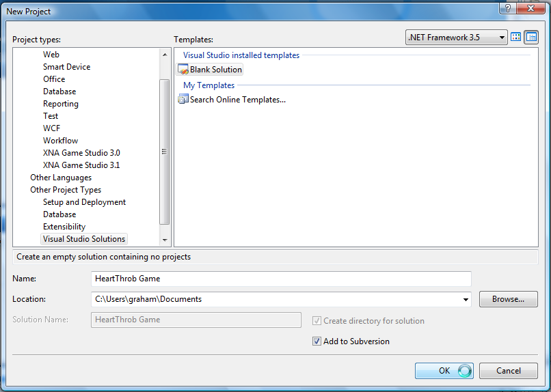Select the Blank Solution template icon
The height and width of the screenshot is (392, 551).
click(x=183, y=70)
